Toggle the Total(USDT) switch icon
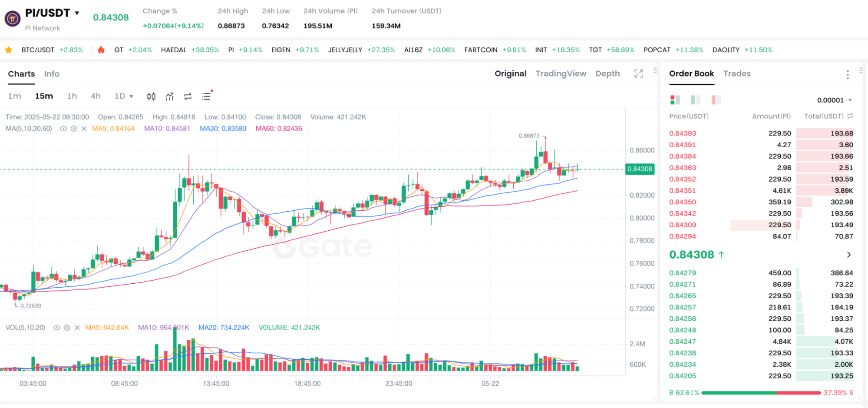Viewport: 868px width, 408px height. click(x=850, y=116)
